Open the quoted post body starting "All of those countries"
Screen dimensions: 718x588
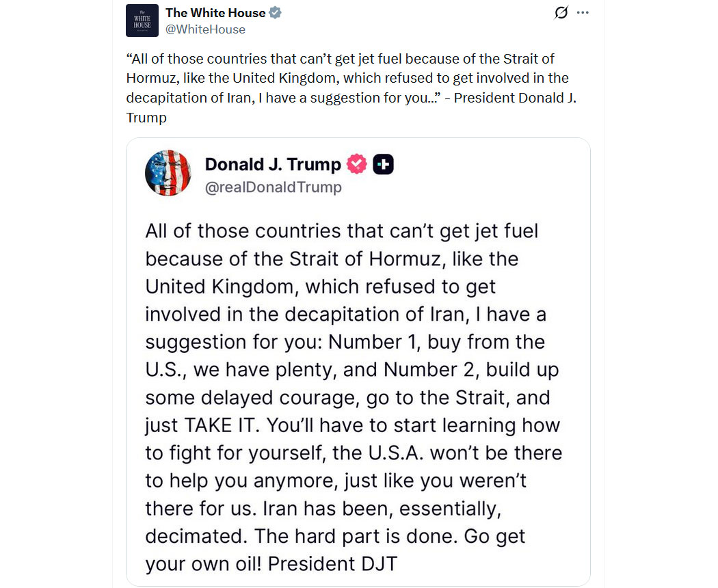point(342,231)
